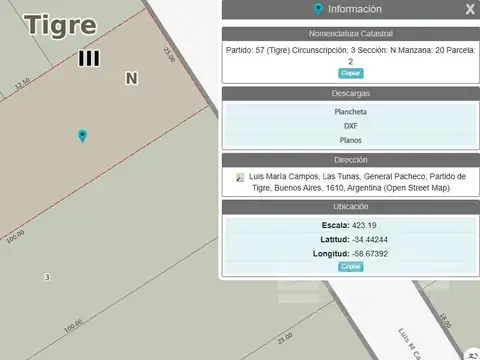
Task: Open the Planos download
Action: tap(351, 140)
